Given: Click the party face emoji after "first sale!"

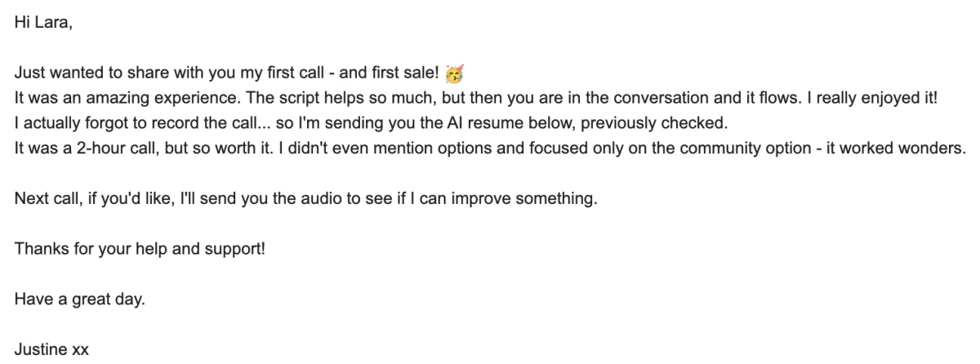Looking at the screenshot, I should click(453, 74).
